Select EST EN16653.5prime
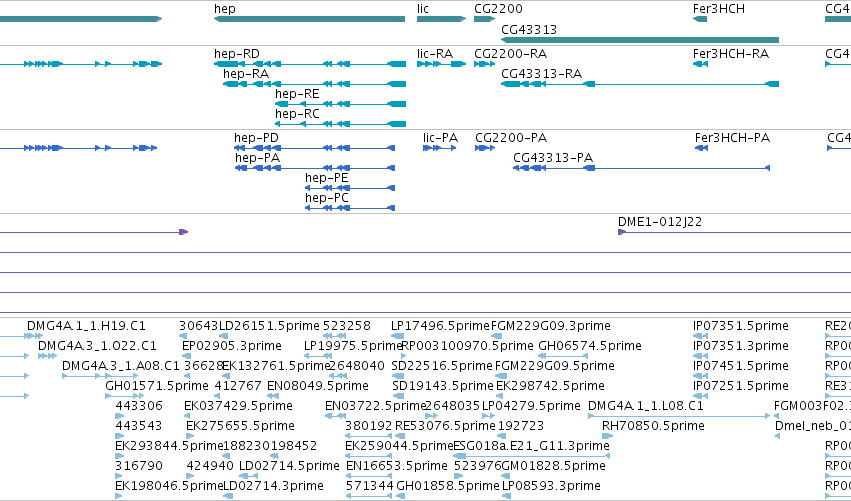This screenshot has width=851, height=501. (x=369, y=477)
